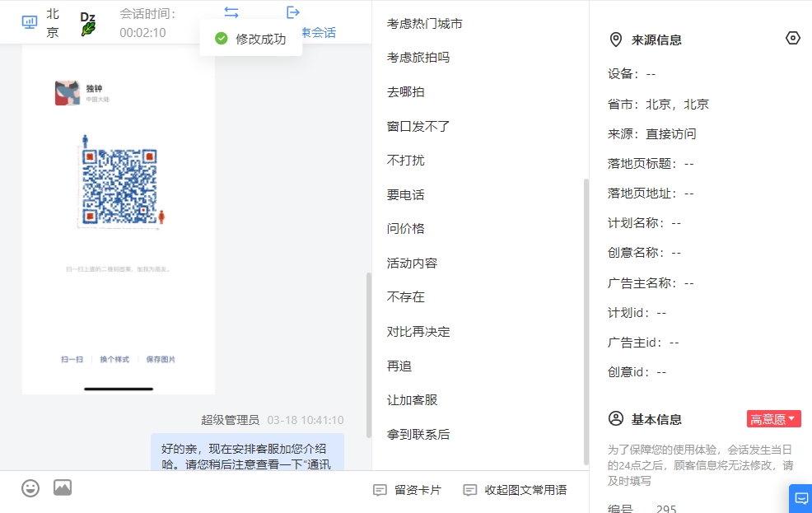Image resolution: width=812 pixels, height=513 pixels.
Task: Select quick phrase 考虑旅拍吗
Action: pyautogui.click(x=418, y=58)
